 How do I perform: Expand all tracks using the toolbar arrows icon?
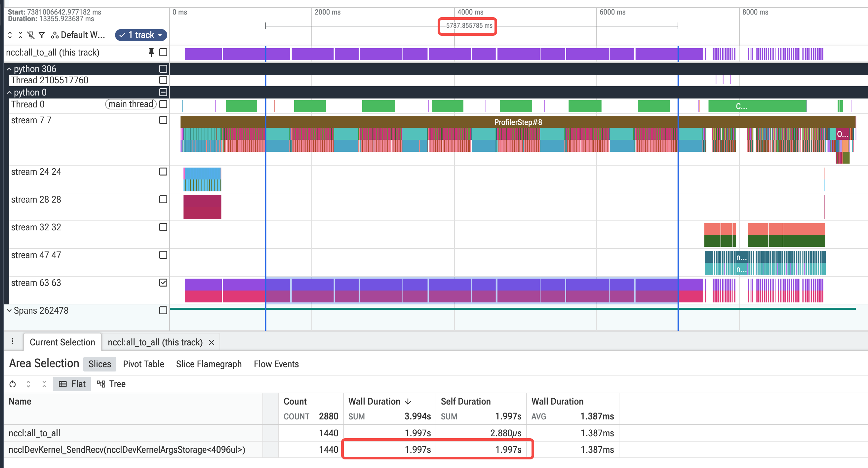[x=10, y=35]
